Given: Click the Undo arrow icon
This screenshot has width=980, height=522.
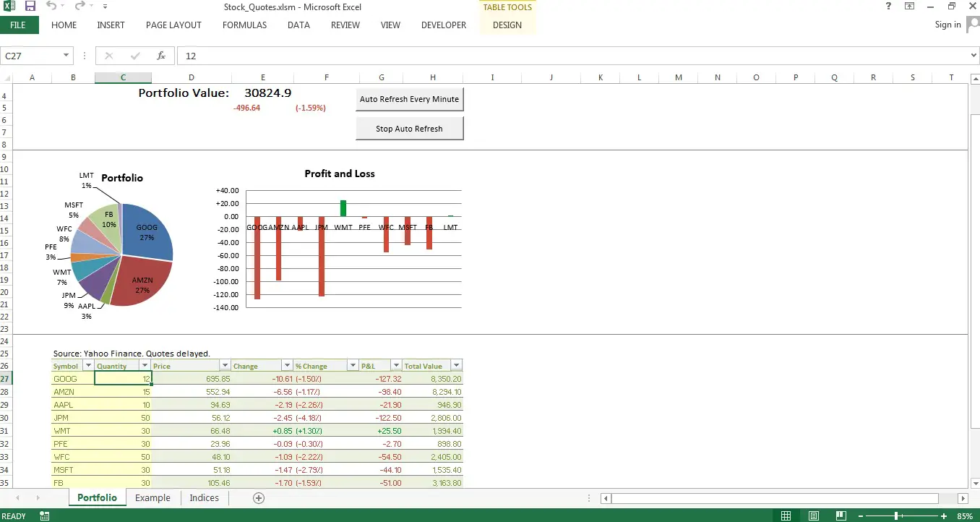Looking at the screenshot, I should (51, 7).
